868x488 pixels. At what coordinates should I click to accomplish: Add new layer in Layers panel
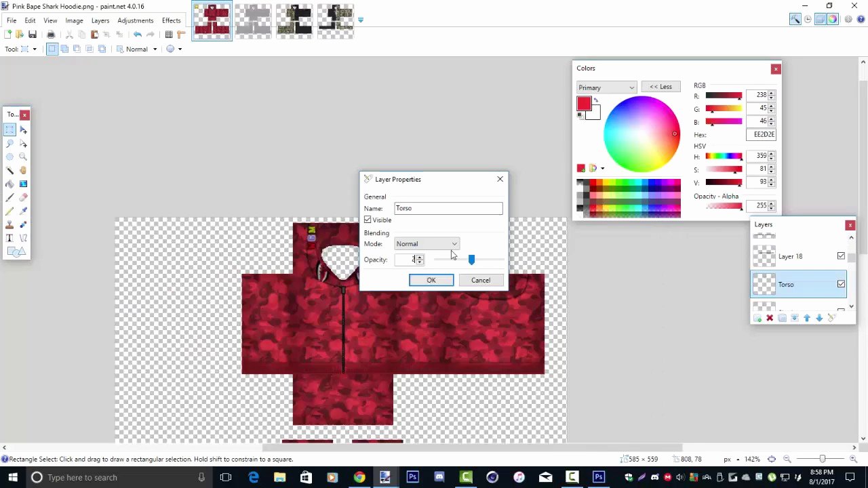pyautogui.click(x=757, y=318)
